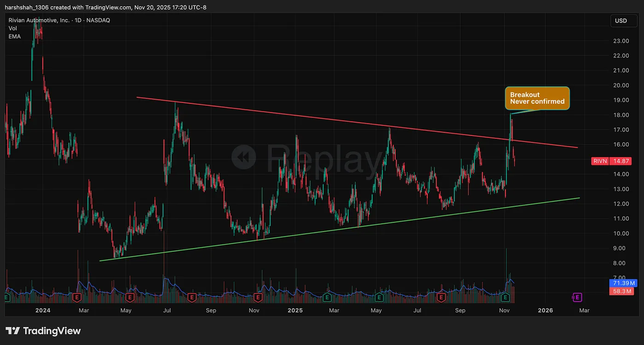Open the red earnings marker after Nov 2024
Screen dimensions: 644x345
click(258, 298)
